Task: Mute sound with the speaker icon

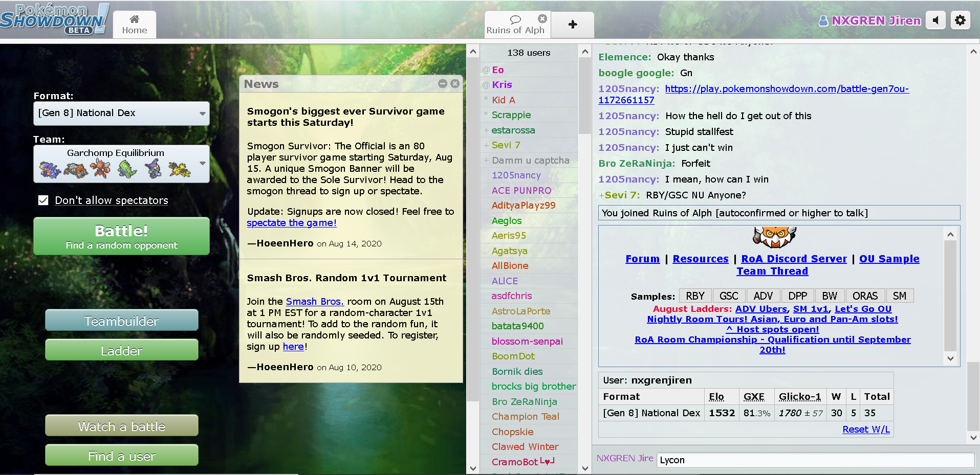Action: [935, 20]
